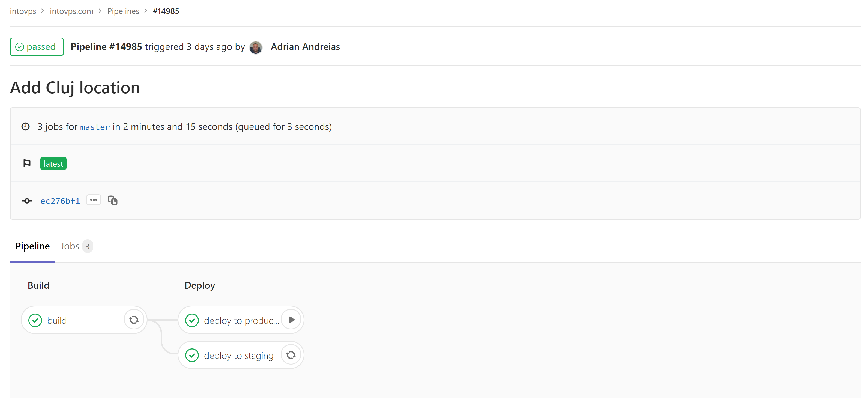The height and width of the screenshot is (412, 868).
Task: Click deploy to production status icon
Action: click(192, 320)
